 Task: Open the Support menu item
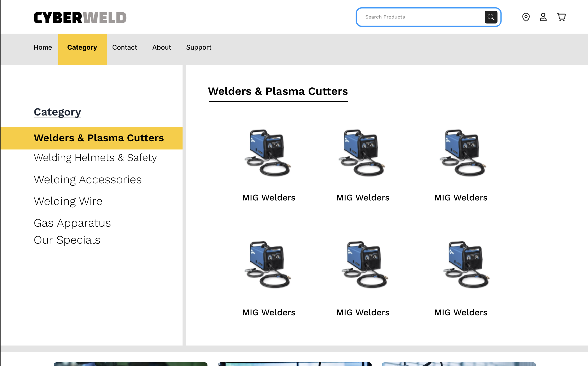199,47
